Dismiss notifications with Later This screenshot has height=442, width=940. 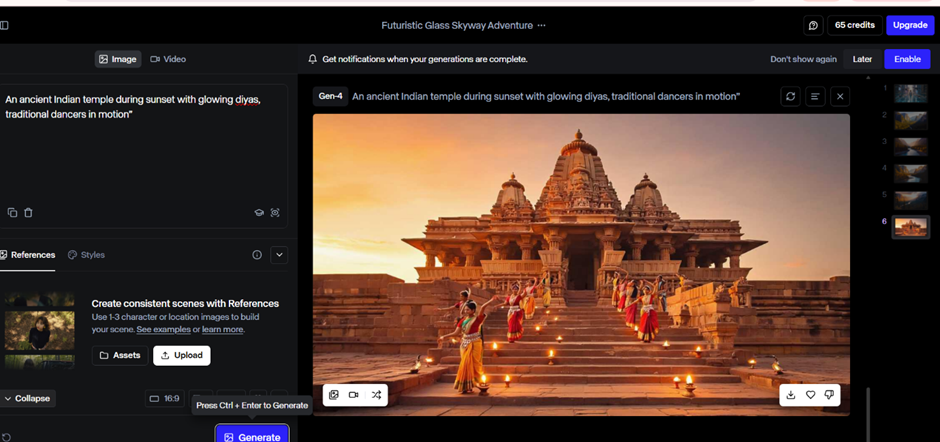point(862,59)
